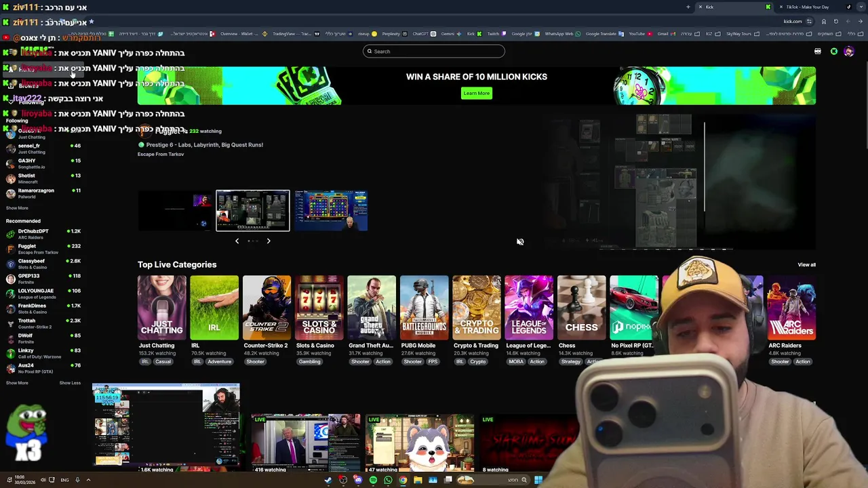Open LOLYOUNGJAE channel in Recommended
868x488 pixels.
(43, 293)
